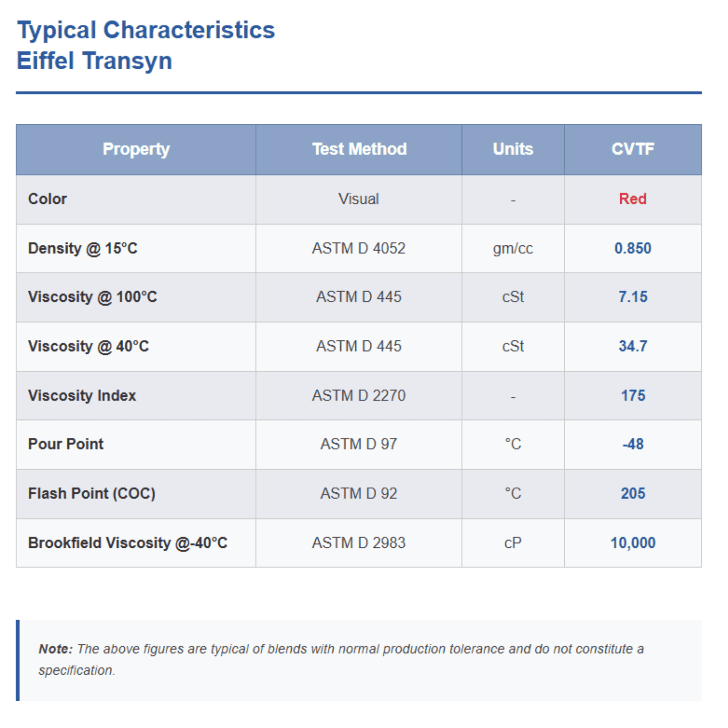
Task: Click the Typical Characteristics Eiffel Transyn heading
Action: (x=146, y=45)
